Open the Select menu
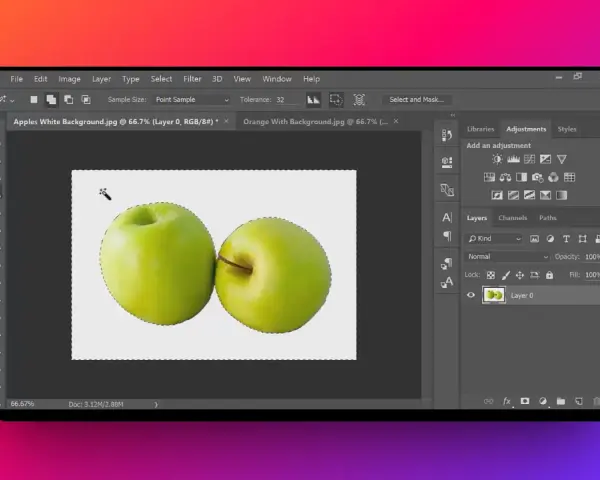The width and height of the screenshot is (600, 480). [x=161, y=79]
